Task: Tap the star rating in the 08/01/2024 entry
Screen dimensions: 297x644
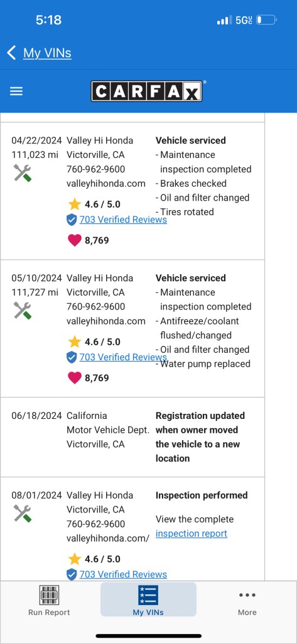Action: pyautogui.click(x=94, y=559)
